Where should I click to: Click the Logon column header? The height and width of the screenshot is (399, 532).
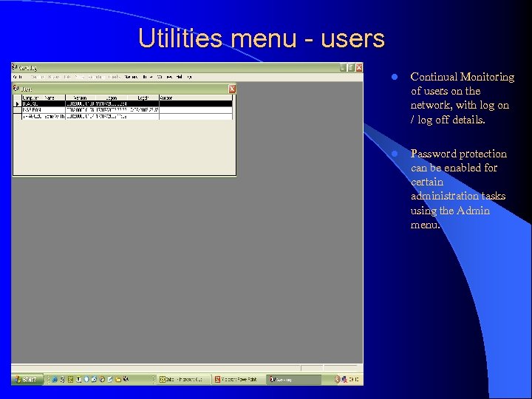[x=112, y=98]
